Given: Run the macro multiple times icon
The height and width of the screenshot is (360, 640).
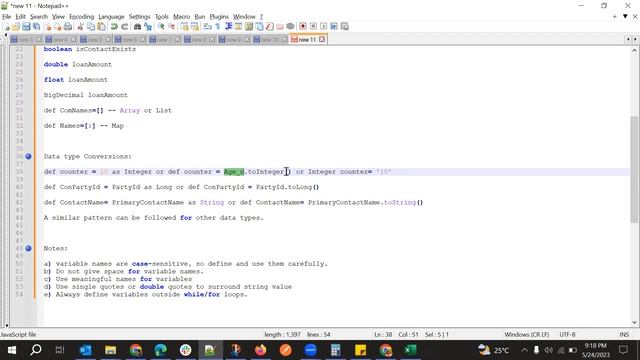Looking at the screenshot, I should (334, 27).
